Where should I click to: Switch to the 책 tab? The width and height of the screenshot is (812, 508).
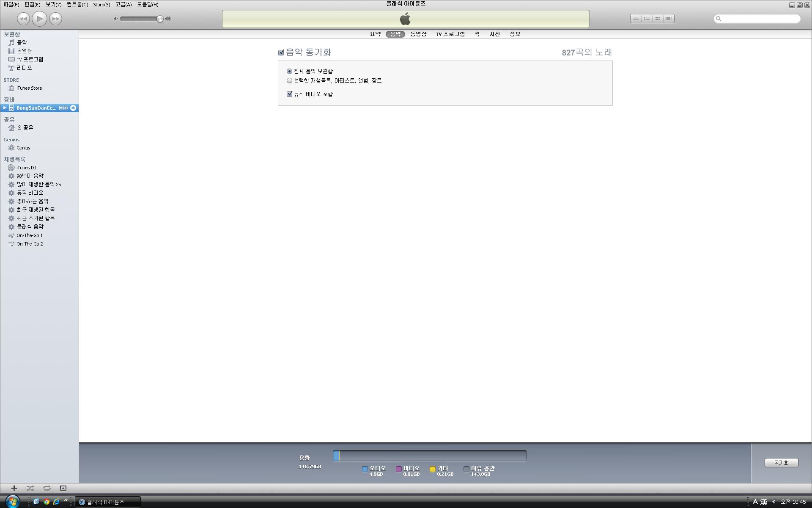pyautogui.click(x=477, y=34)
